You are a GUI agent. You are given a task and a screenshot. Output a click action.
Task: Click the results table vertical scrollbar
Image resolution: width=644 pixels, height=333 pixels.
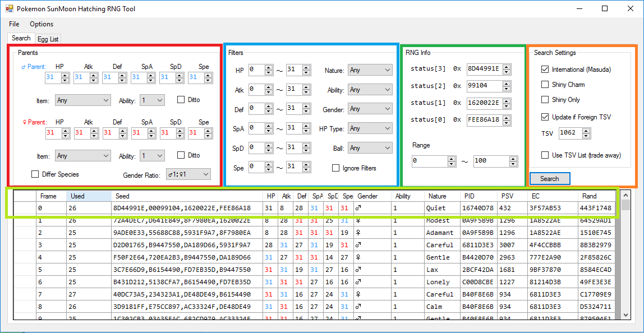(625, 258)
